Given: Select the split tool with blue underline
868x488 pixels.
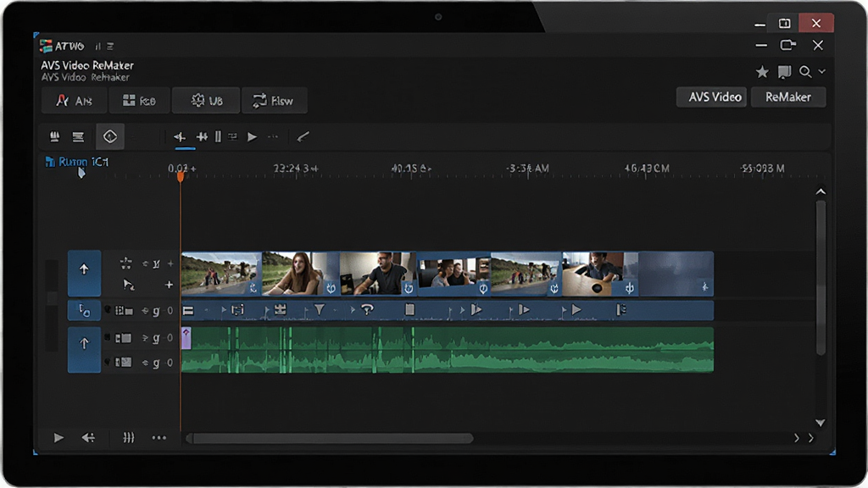Looking at the screenshot, I should point(180,136).
